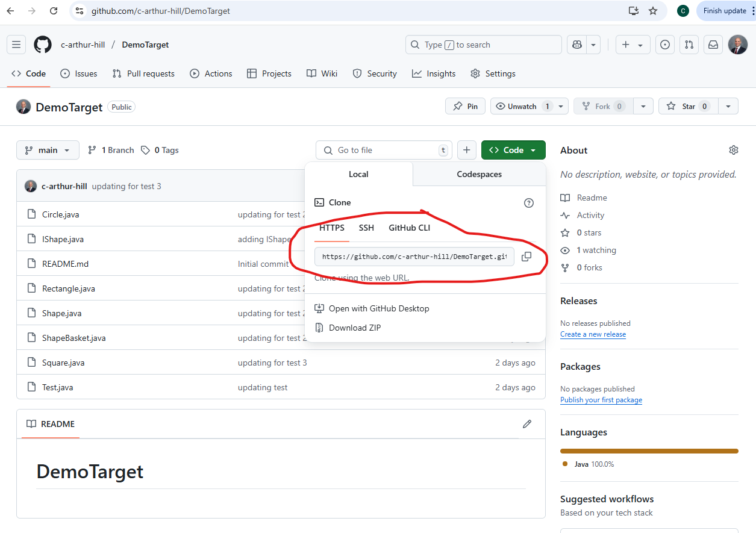Open the Fork options dropdown arrow
The height and width of the screenshot is (533, 756).
point(643,107)
